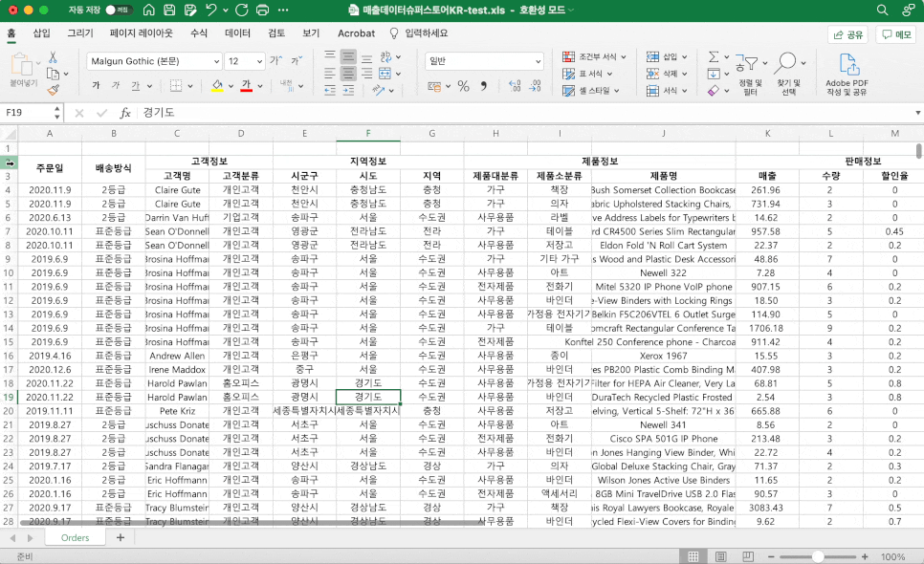Click the 입력하세요 tell me search
This screenshot has width=924, height=564.
[x=419, y=33]
